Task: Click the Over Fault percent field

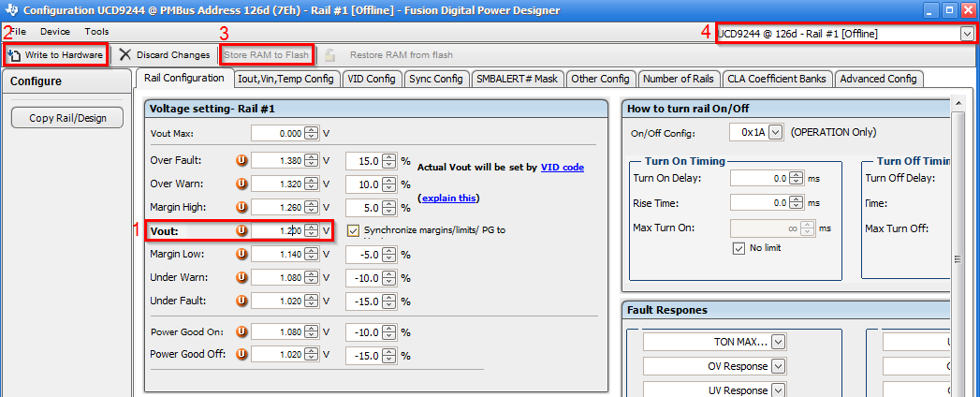Action: tap(364, 161)
